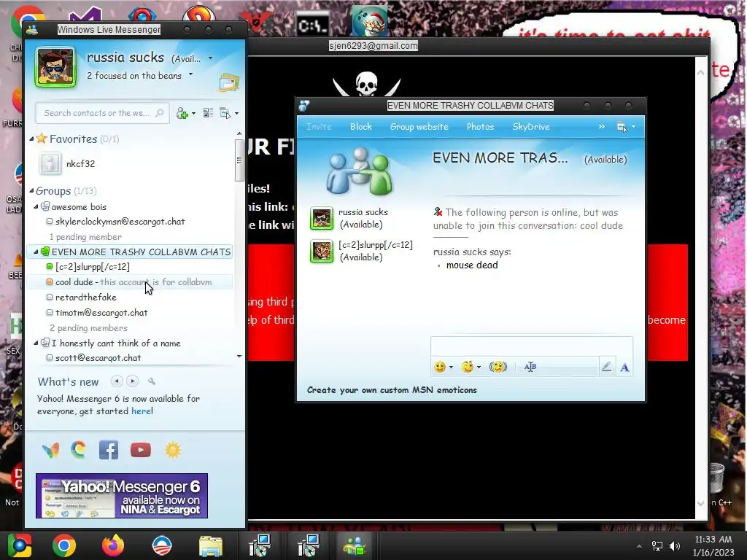Click the group people picture in chat
The image size is (747, 560).
point(360,171)
